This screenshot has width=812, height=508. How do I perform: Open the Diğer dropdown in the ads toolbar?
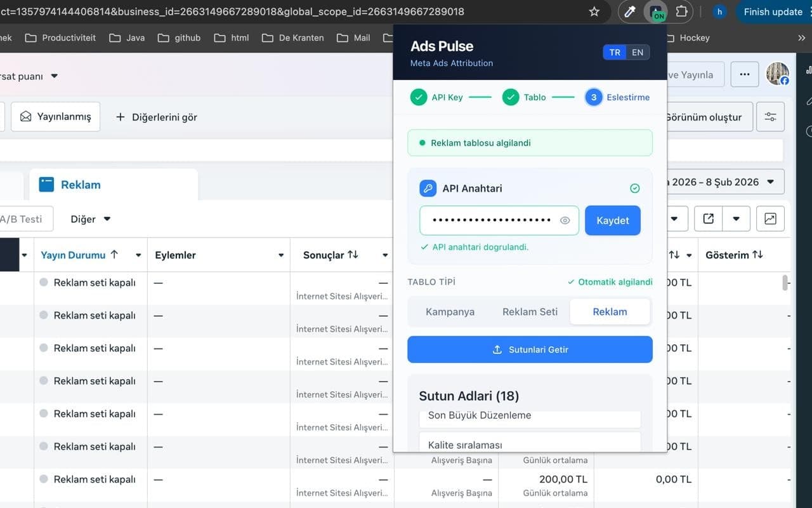pos(90,218)
